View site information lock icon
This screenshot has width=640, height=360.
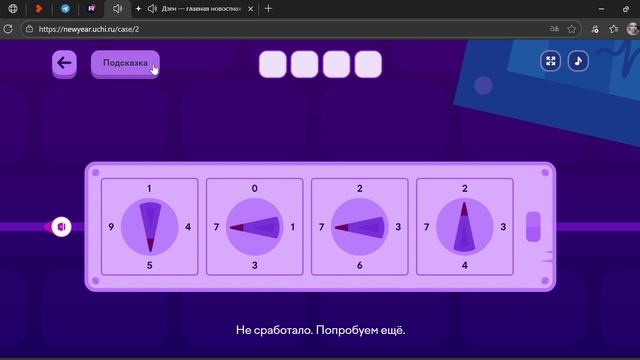tap(29, 29)
